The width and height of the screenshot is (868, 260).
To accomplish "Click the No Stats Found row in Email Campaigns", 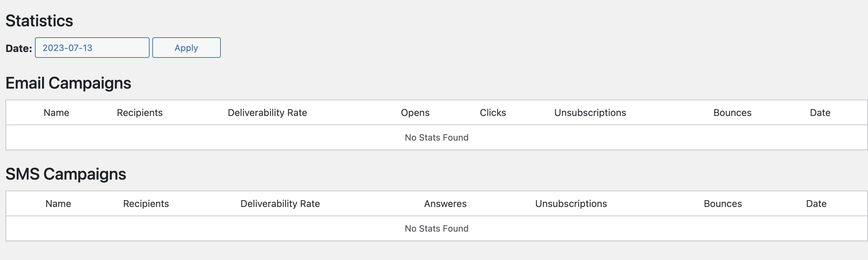I will point(436,137).
